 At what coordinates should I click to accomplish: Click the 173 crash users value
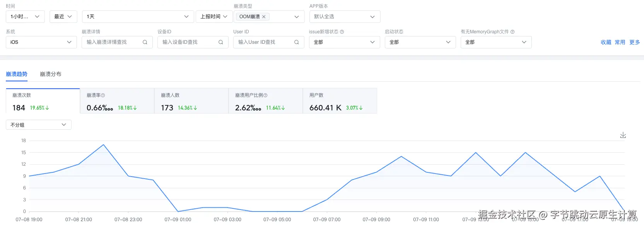tap(167, 108)
